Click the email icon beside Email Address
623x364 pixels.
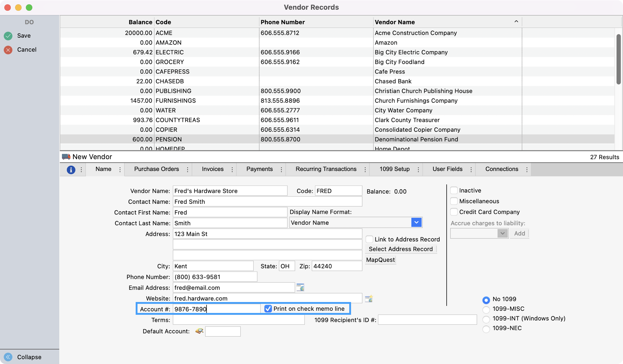pyautogui.click(x=300, y=287)
